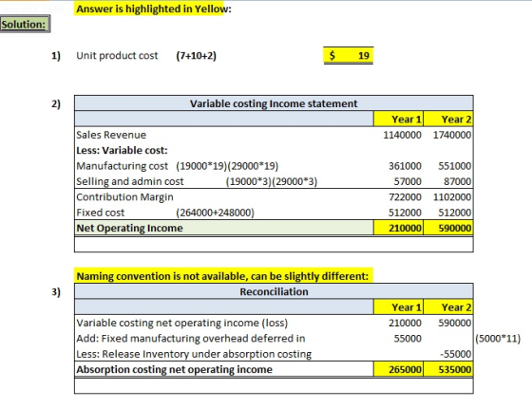The height and width of the screenshot is (408, 532).
Task: Click manufacturing cost value 361000
Action: (405, 166)
